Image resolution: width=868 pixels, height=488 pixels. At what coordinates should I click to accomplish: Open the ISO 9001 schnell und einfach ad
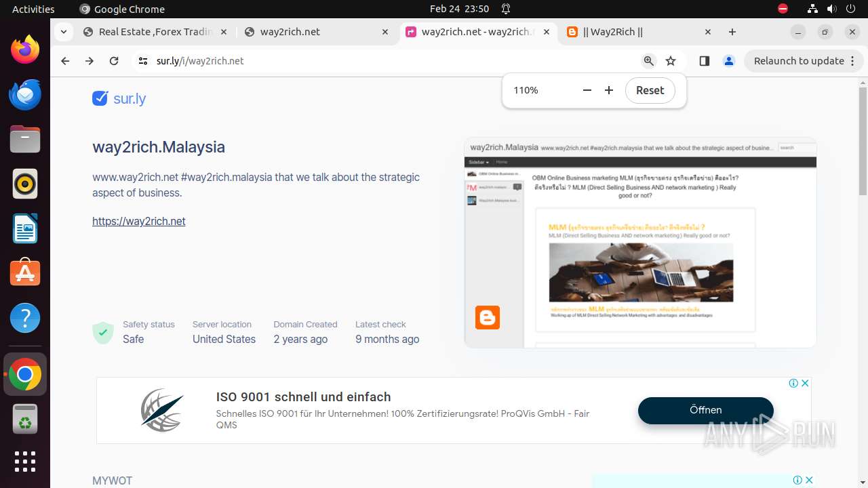click(x=303, y=397)
